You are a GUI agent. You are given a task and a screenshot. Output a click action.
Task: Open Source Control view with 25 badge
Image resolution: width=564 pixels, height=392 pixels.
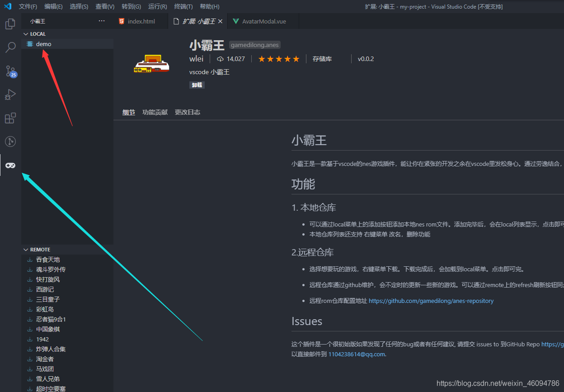(x=10, y=71)
